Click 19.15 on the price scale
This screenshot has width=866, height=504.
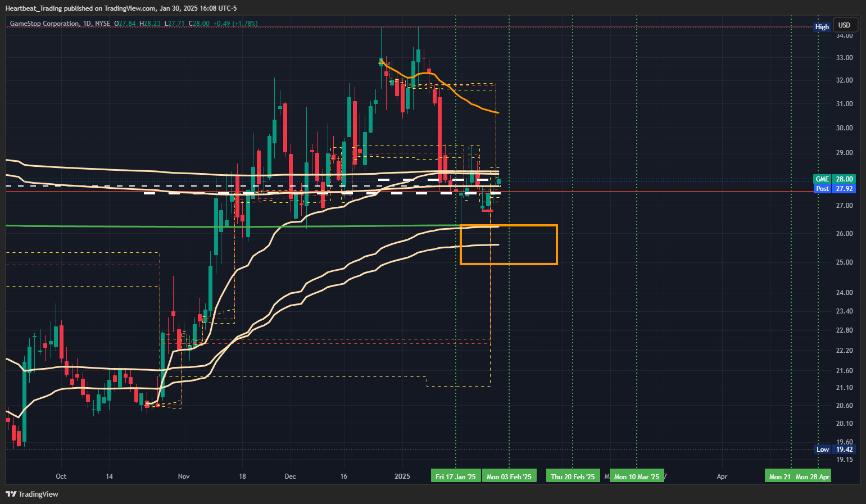845,460
